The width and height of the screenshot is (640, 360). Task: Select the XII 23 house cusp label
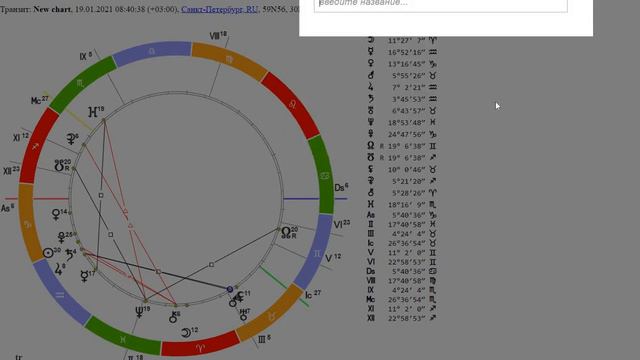click(11, 171)
